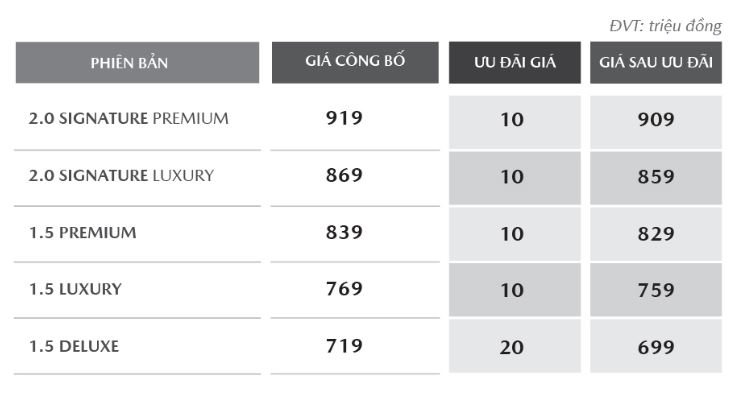752x411 pixels.
Task: Click the listed price 919
Action: pos(344,118)
